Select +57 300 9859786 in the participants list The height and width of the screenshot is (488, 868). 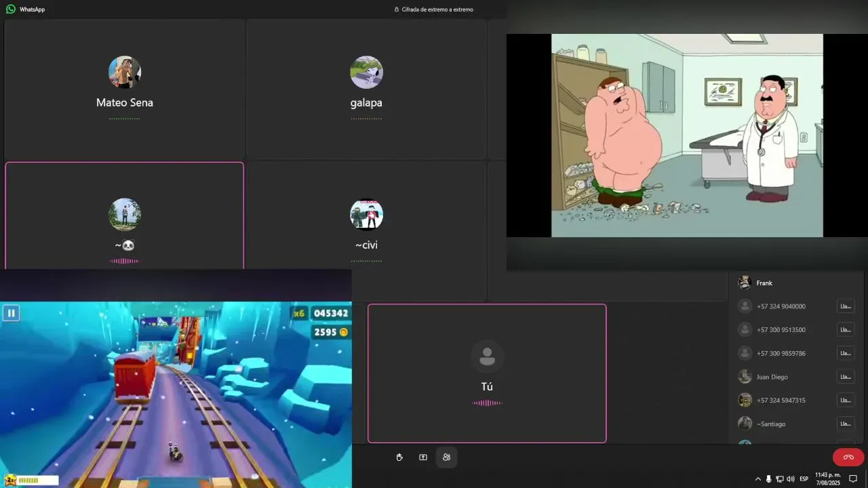[796, 353]
